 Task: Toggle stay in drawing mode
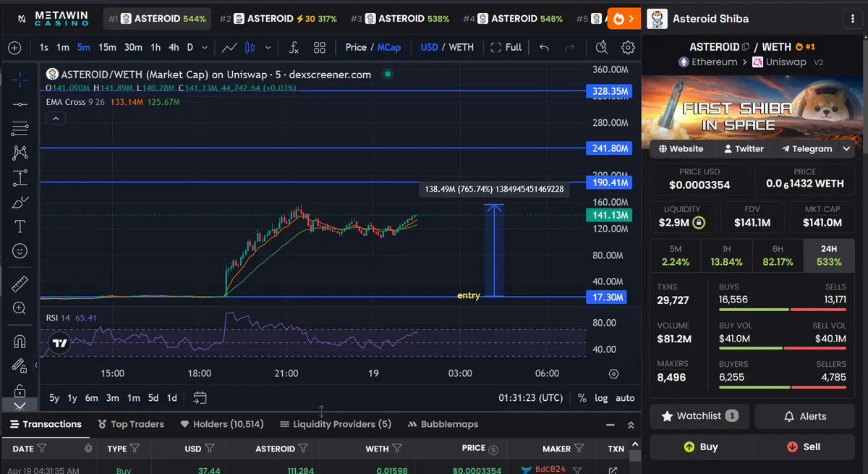pos(20,365)
